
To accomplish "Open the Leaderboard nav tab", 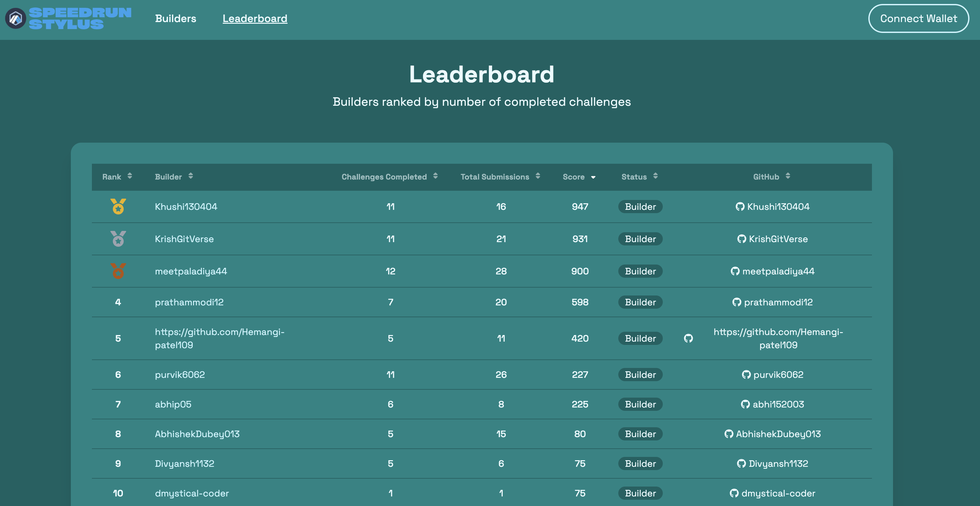I will (x=255, y=18).
